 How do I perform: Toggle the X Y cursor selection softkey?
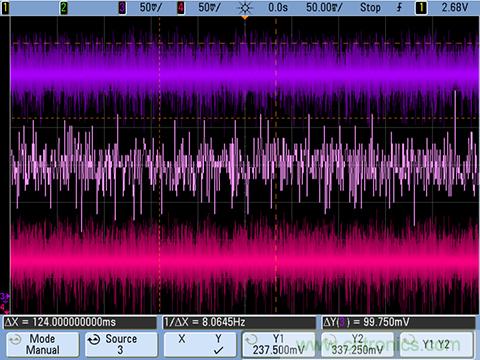tap(200, 344)
